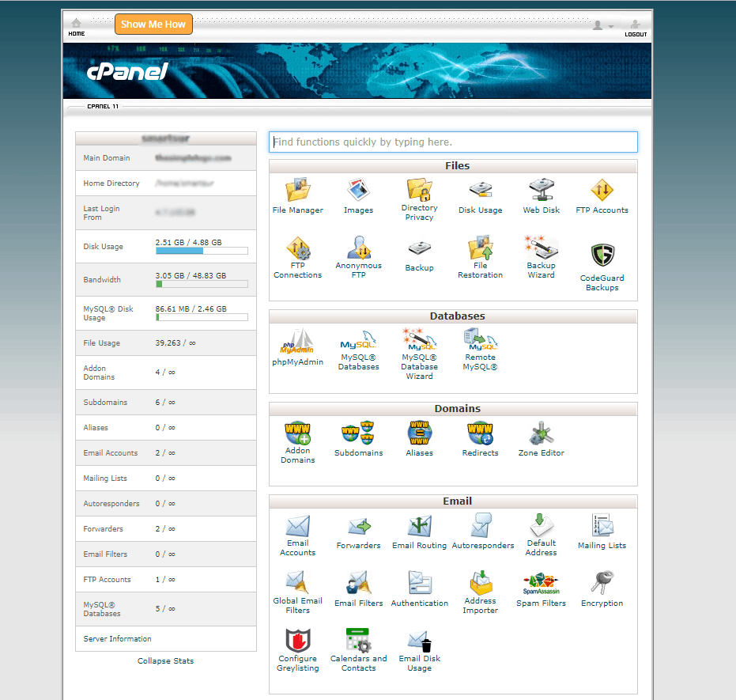Open the Email Accounts icon

(x=298, y=526)
